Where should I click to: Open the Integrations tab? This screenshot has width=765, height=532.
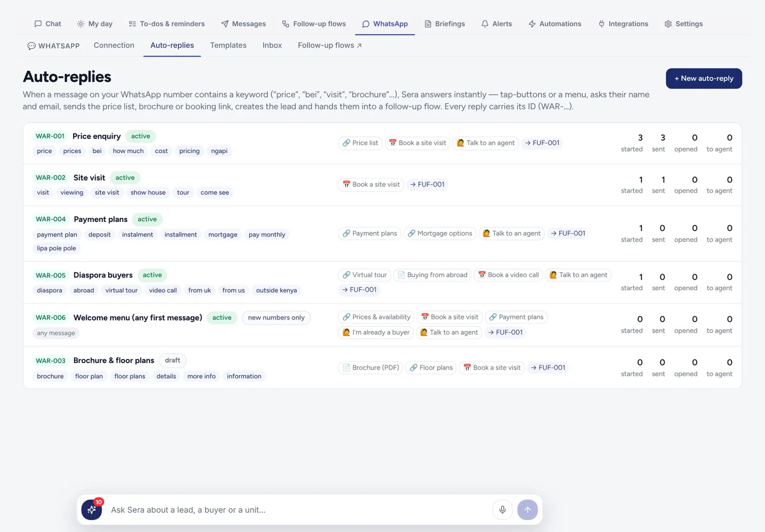623,24
